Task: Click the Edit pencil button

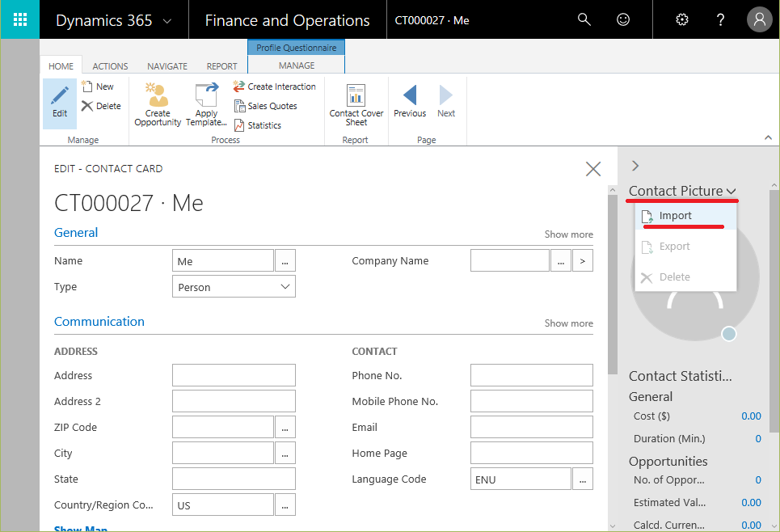Action: [60, 103]
